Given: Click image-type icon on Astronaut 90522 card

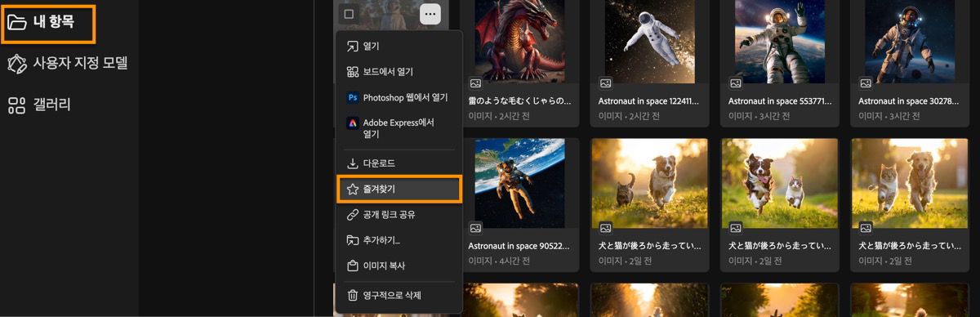Looking at the screenshot, I should 475,228.
